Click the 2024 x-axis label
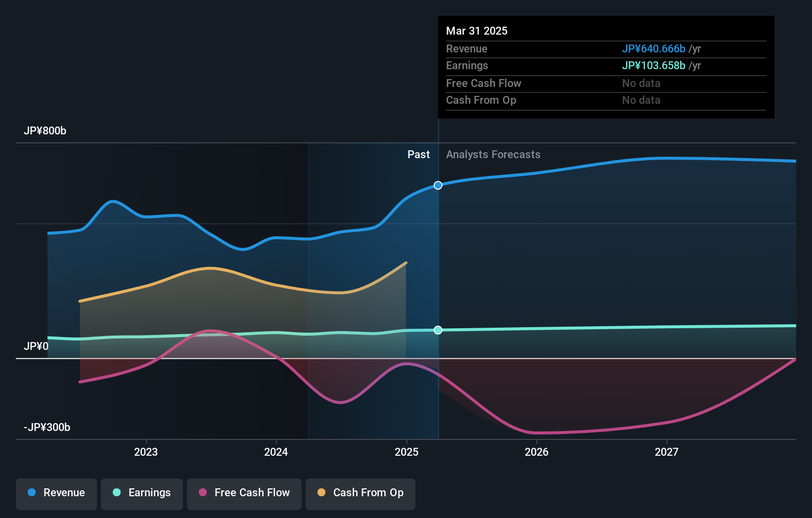This screenshot has width=812, height=518. pos(276,452)
